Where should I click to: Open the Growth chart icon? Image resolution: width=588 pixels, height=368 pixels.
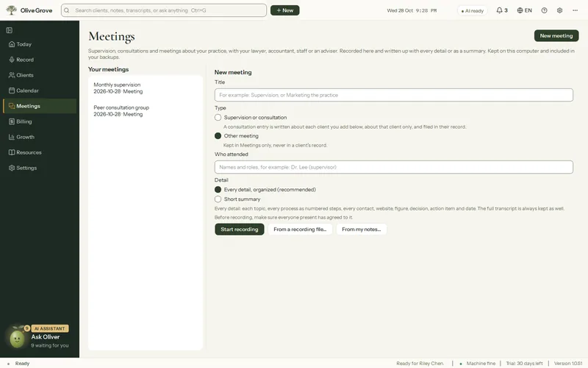pos(12,137)
